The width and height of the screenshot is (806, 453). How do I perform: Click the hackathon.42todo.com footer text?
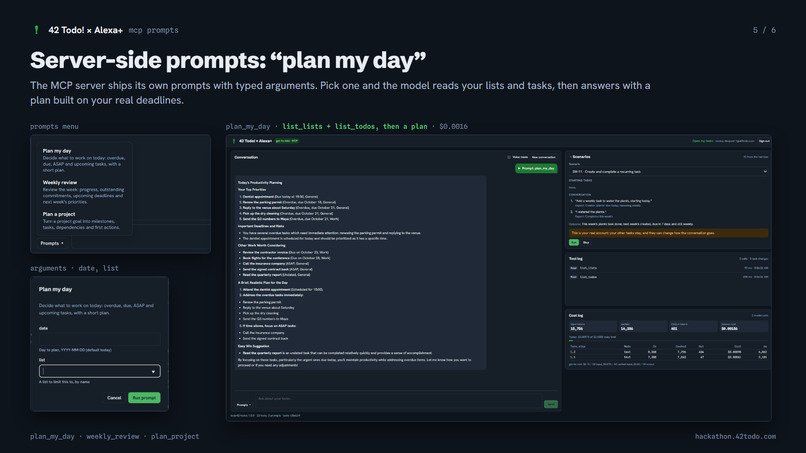point(736,437)
